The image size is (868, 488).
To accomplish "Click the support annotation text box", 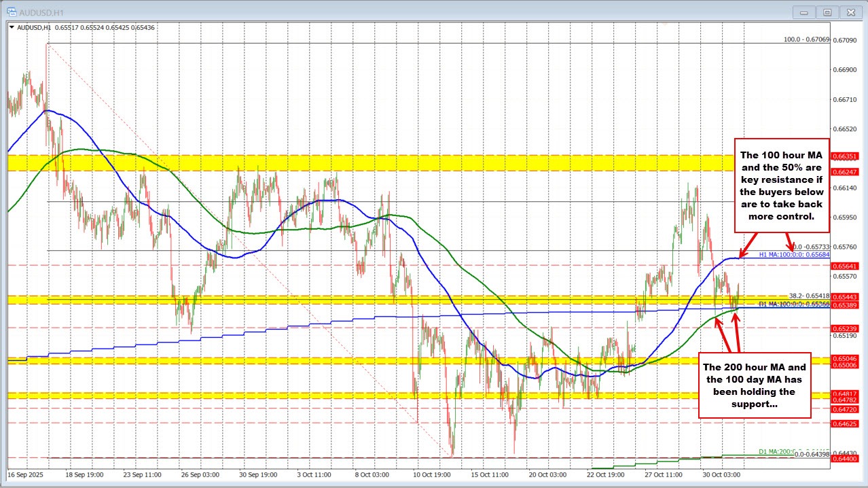I will [755, 386].
